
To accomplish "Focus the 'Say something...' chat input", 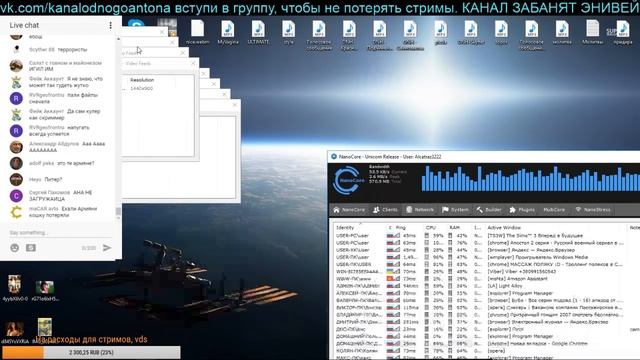I will (60, 233).
